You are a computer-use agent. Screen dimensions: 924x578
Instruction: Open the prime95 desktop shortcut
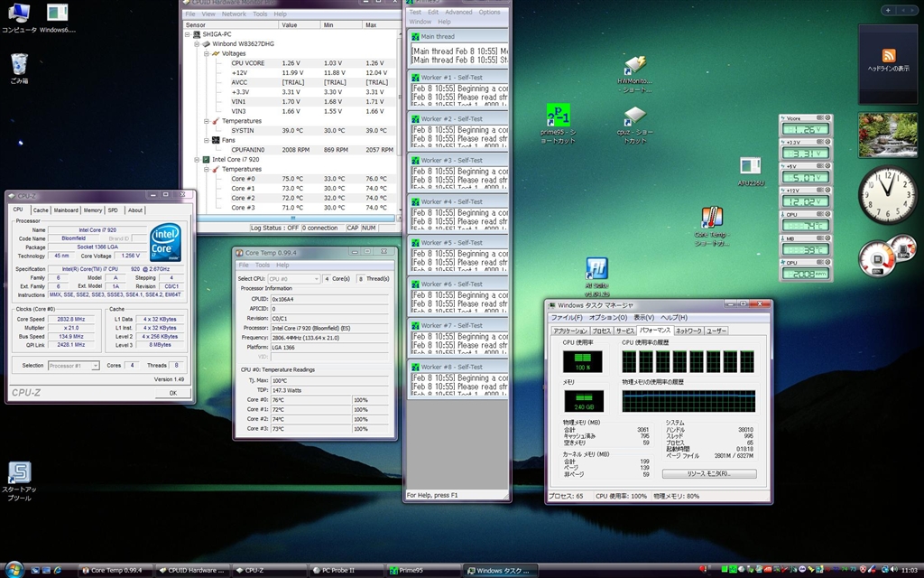(x=559, y=117)
